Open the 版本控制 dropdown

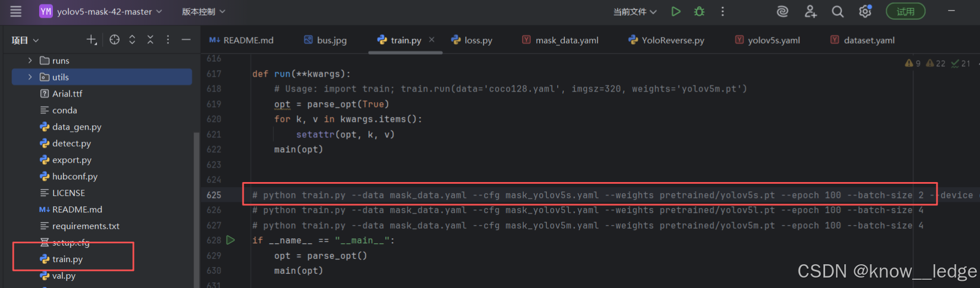[x=203, y=12]
